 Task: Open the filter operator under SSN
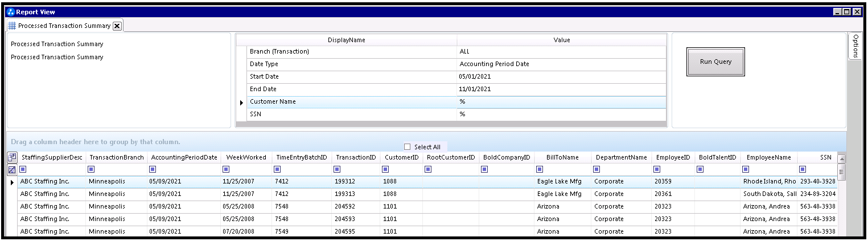(x=803, y=169)
